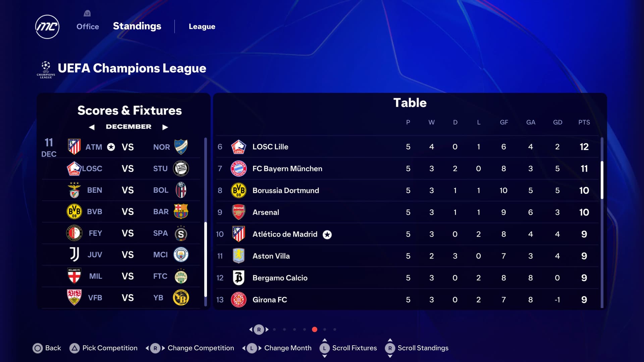The height and width of the screenshot is (362, 644).
Task: Select the Juventus logo in fixtures list
Action: click(x=74, y=254)
